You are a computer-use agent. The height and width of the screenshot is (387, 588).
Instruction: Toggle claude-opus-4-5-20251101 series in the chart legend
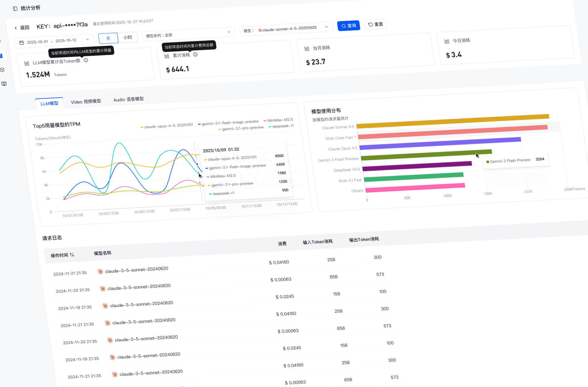tap(167, 126)
